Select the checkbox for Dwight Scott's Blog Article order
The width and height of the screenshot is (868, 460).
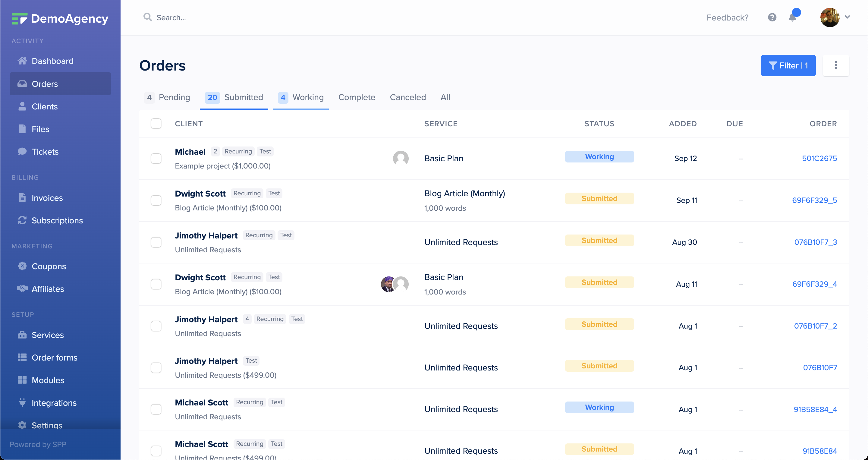coord(156,200)
